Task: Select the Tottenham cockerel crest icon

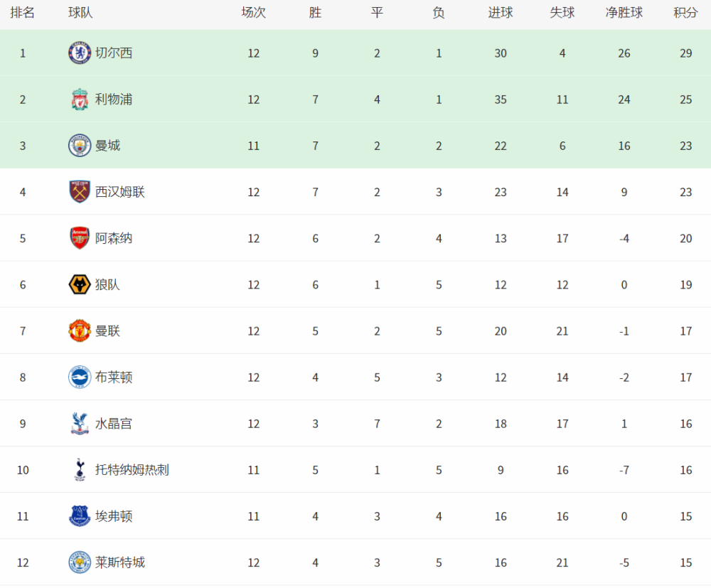Action: 80,470
